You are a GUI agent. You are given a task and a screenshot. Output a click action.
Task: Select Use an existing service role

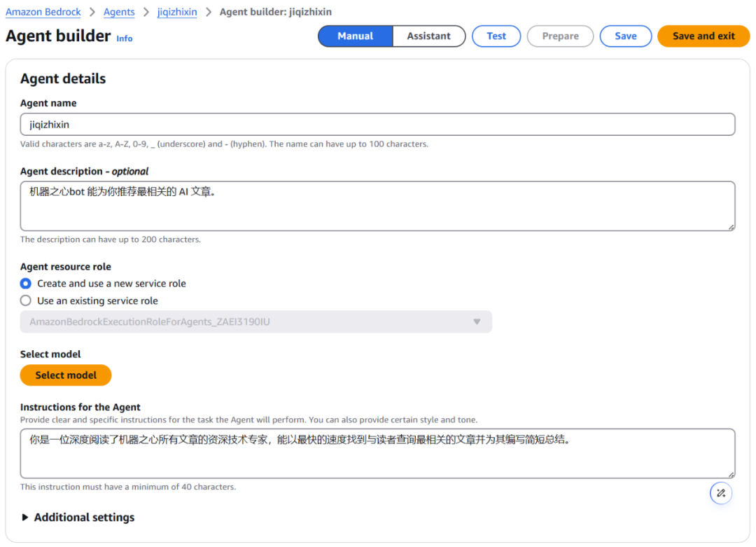[26, 301]
